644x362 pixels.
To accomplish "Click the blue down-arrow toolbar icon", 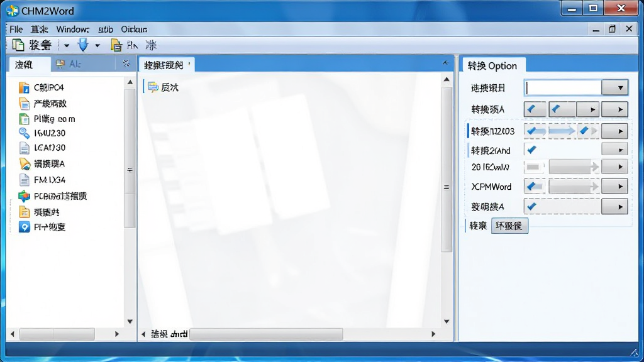I will click(83, 45).
